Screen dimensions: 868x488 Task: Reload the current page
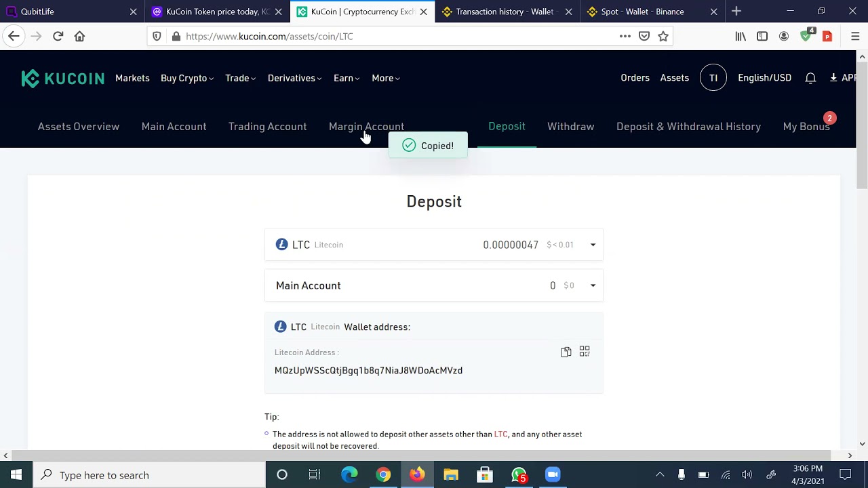coord(58,36)
